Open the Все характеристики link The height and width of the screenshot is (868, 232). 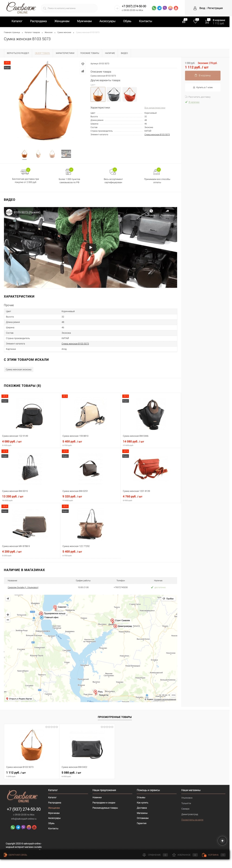pos(155,108)
